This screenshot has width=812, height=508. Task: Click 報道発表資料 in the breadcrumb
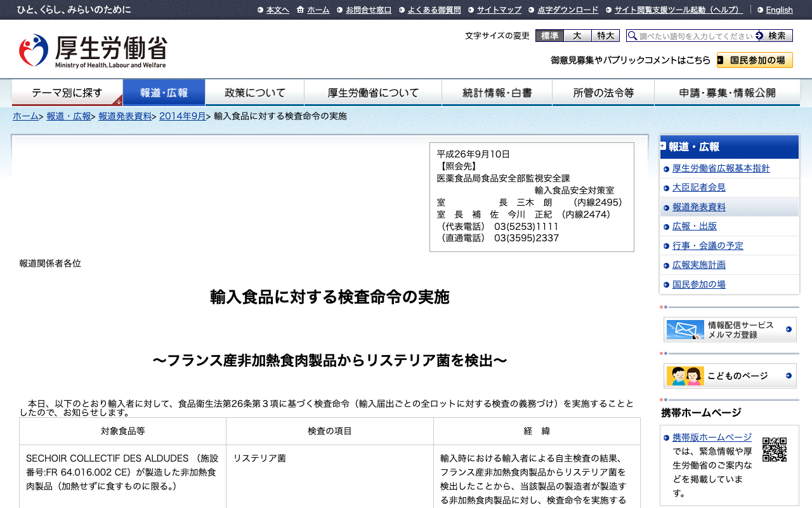125,116
